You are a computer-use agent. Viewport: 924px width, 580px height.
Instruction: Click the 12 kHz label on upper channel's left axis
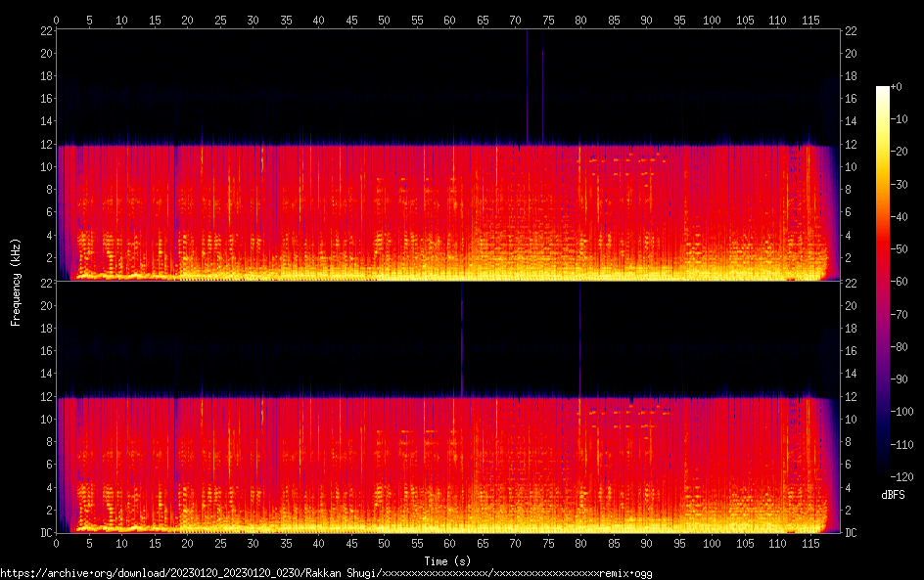click(45, 145)
